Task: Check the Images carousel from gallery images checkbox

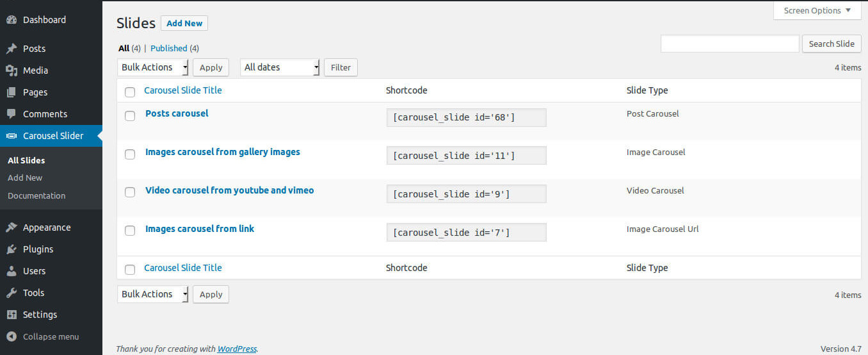Action: tap(130, 154)
